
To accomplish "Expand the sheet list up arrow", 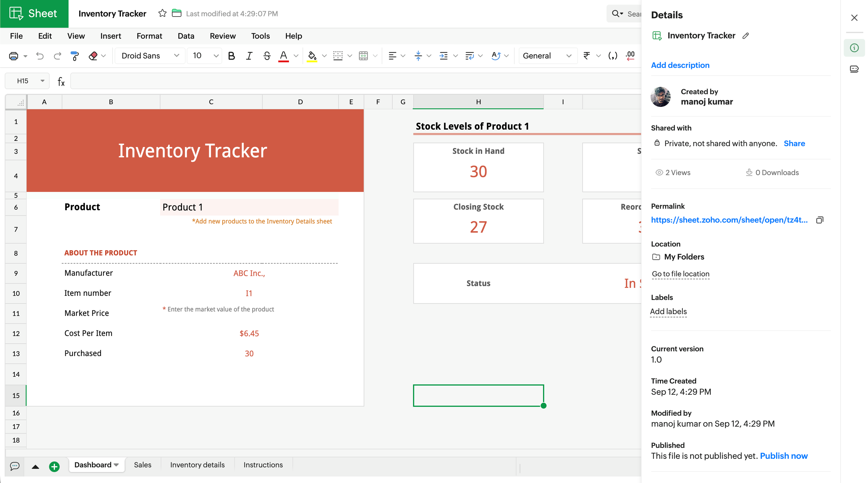I will 35,467.
